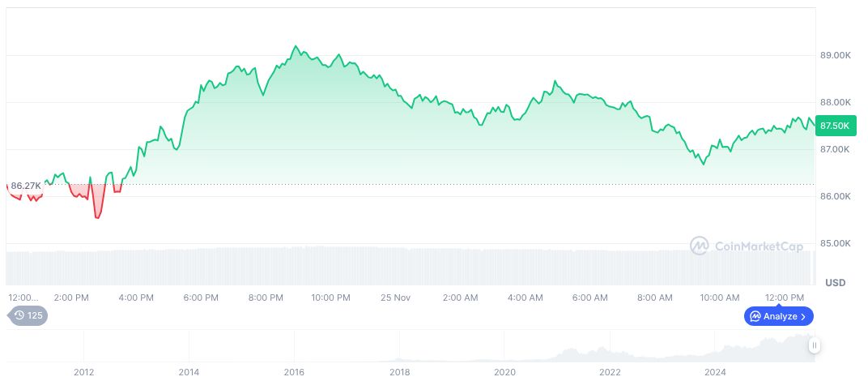
Task: Click the USD currency label
Action: pyautogui.click(x=835, y=283)
